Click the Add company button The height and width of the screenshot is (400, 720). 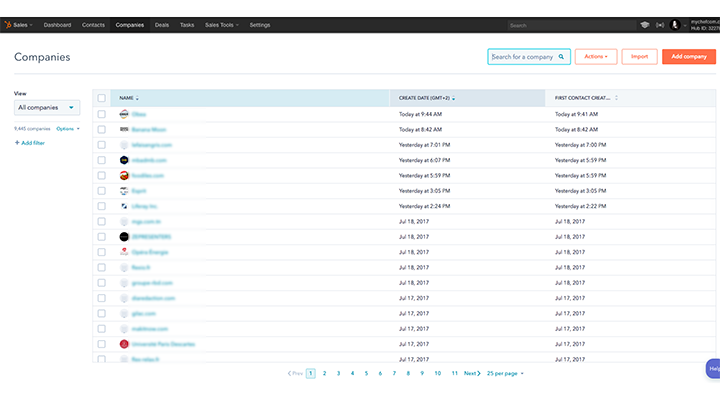tap(689, 56)
